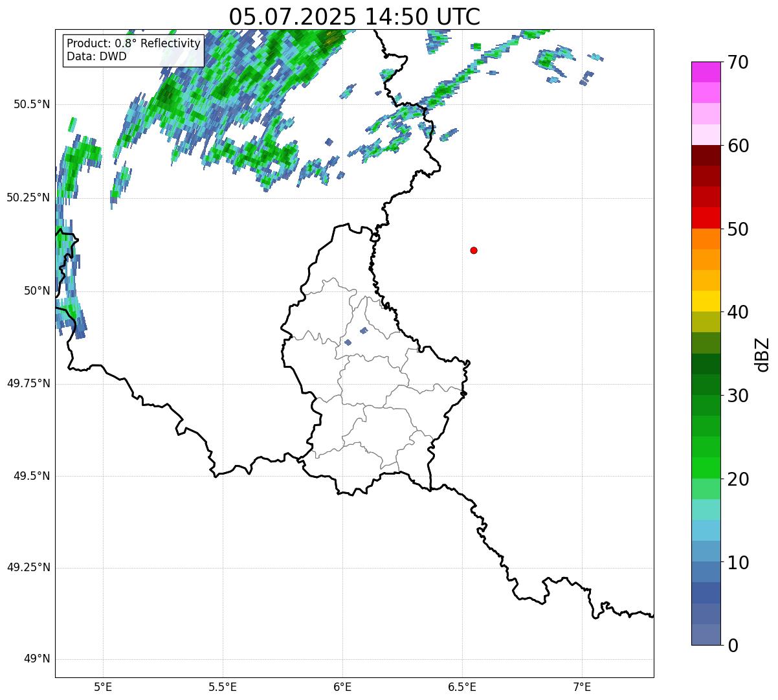This screenshot has height=700, width=778.
Task: Click the 49°N latitude label
Action: coord(37,659)
